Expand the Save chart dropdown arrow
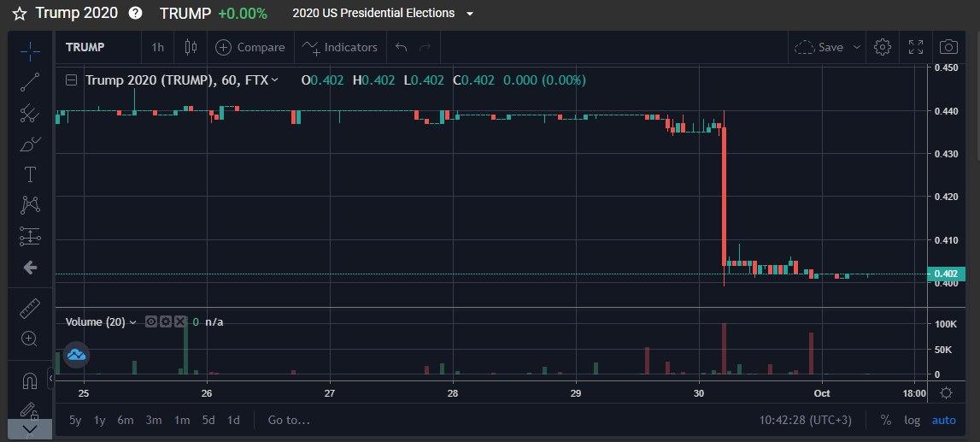The image size is (980, 442). coord(857,47)
